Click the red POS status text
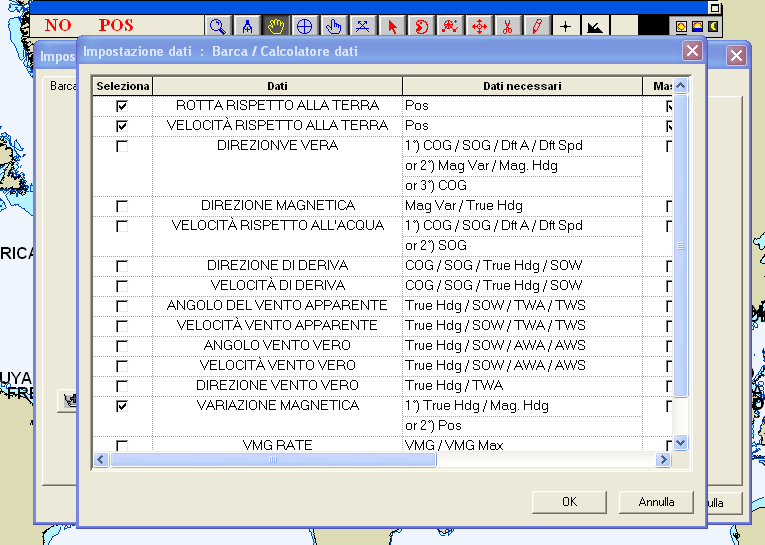This screenshot has height=545, width=765. [x=116, y=25]
